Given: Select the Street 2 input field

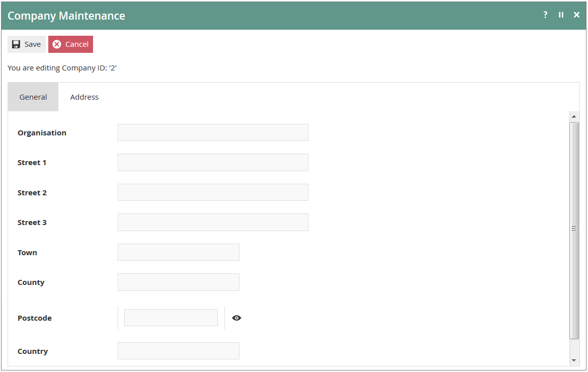Looking at the screenshot, I should [213, 192].
